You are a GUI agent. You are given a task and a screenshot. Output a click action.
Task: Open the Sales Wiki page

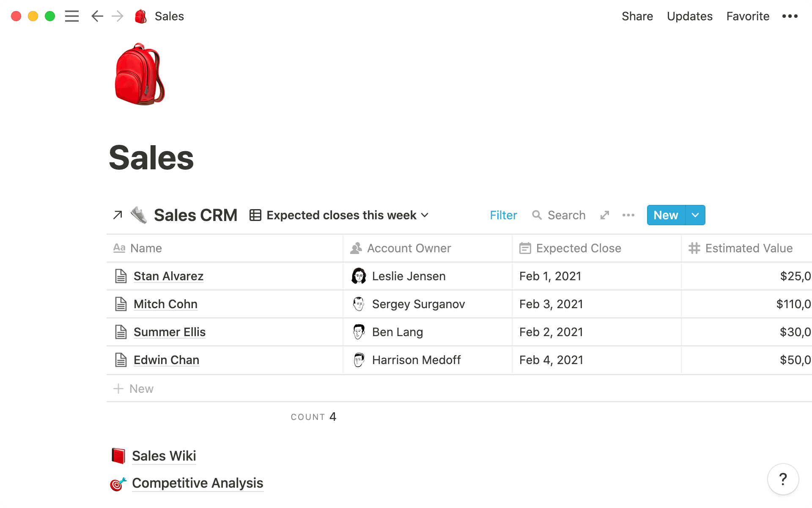click(164, 456)
